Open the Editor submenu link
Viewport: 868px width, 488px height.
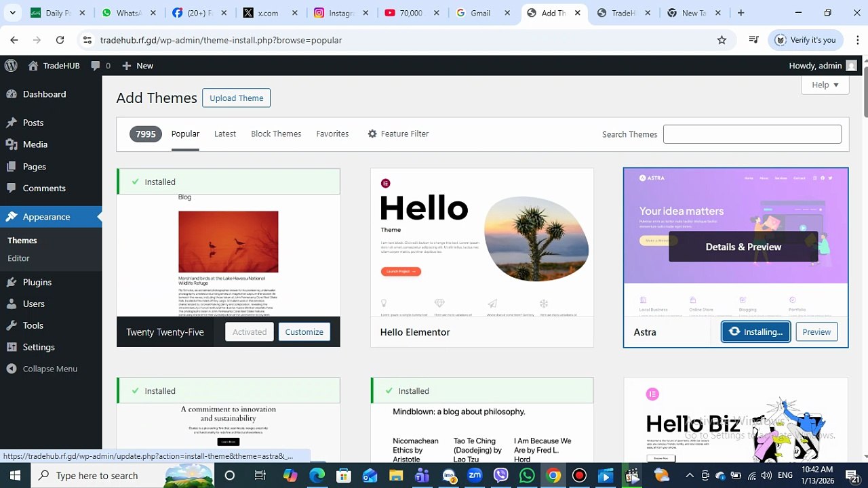point(18,258)
